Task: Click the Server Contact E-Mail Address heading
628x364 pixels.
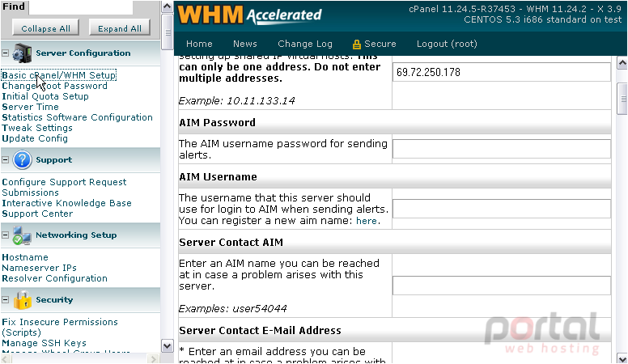Action: [x=260, y=330]
